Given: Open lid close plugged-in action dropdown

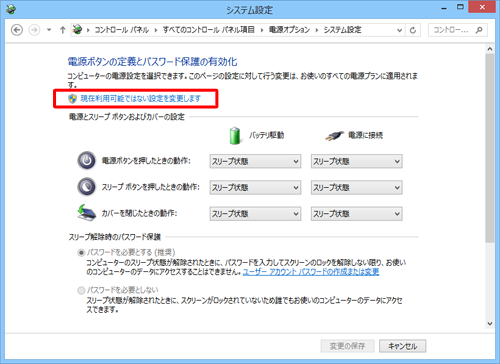Looking at the screenshot, I should point(357,214).
